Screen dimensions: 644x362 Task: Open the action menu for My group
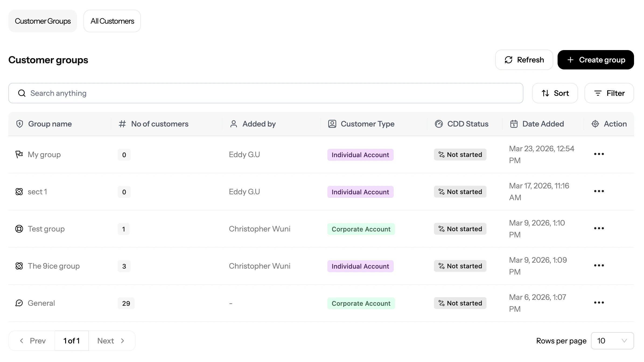(599, 154)
